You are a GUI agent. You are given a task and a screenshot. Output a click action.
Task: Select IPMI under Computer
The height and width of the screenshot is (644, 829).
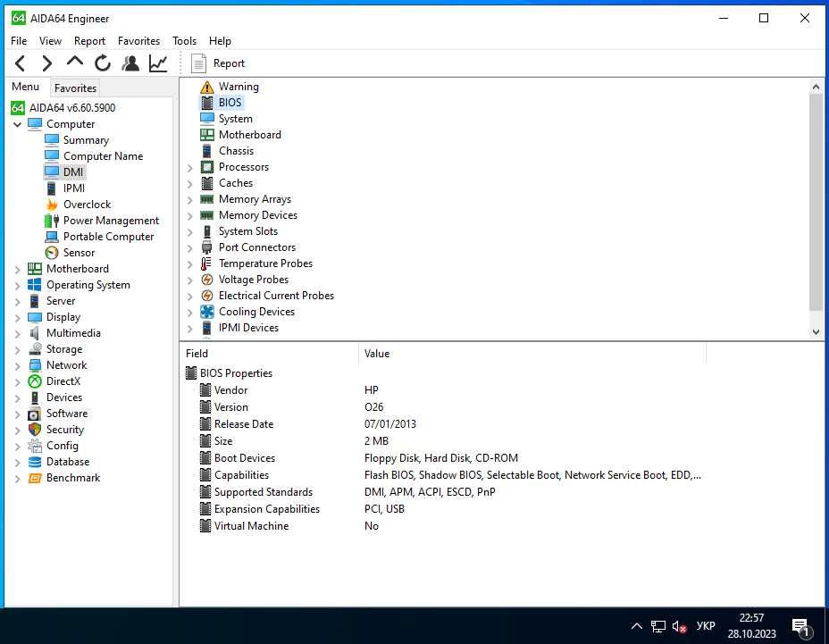click(74, 188)
